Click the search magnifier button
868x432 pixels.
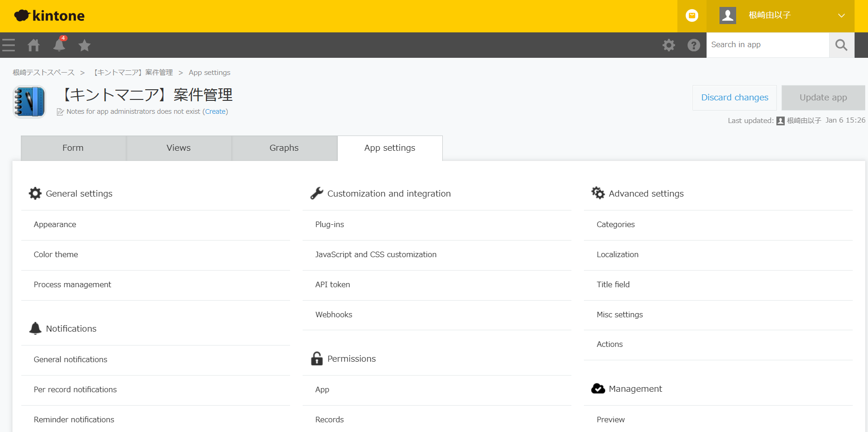(x=841, y=45)
